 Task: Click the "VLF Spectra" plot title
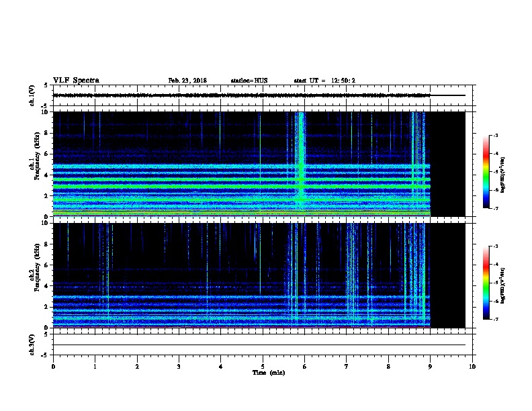[76, 80]
